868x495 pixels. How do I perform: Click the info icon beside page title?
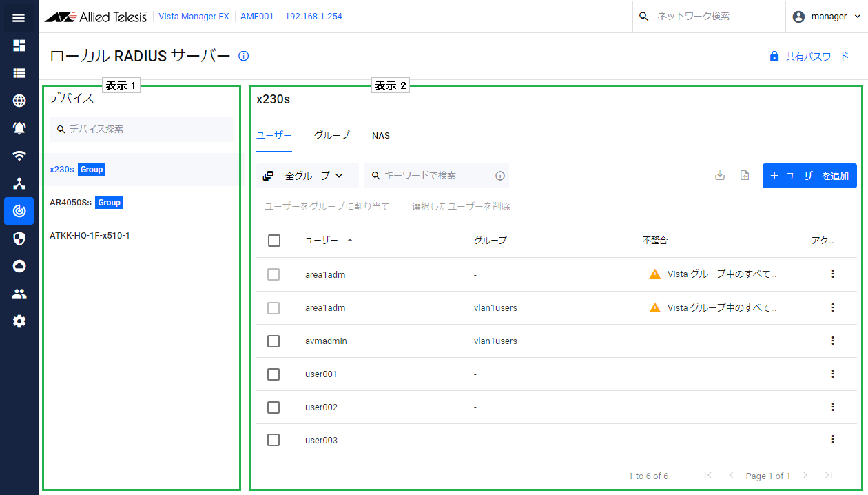[x=243, y=56]
